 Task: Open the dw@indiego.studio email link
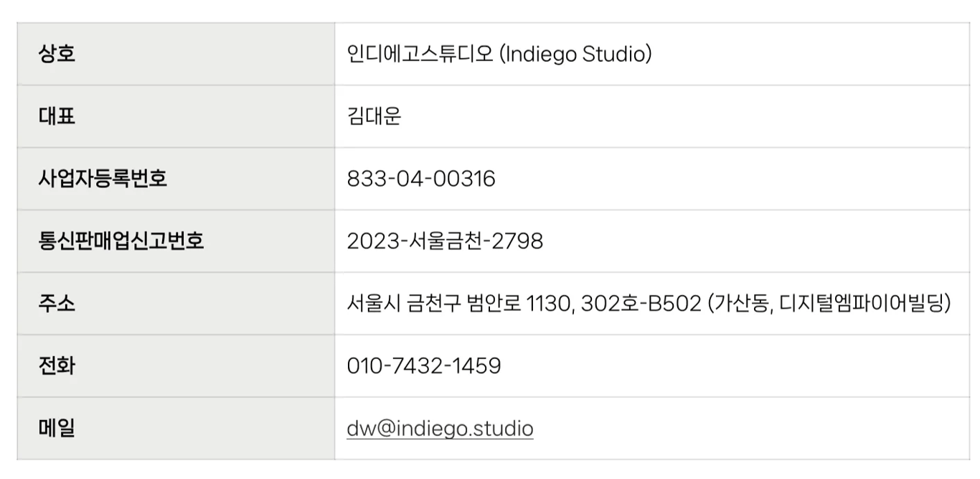pyautogui.click(x=440, y=429)
